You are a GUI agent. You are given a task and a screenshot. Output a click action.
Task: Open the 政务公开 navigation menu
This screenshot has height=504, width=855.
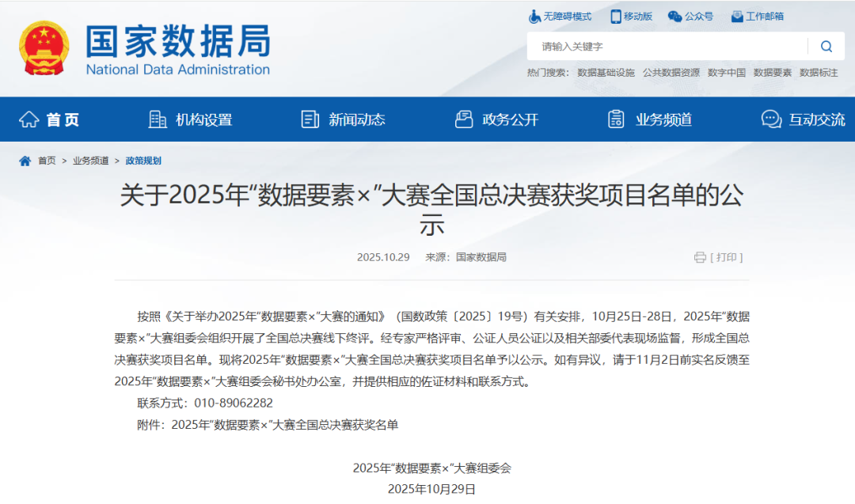point(496,119)
